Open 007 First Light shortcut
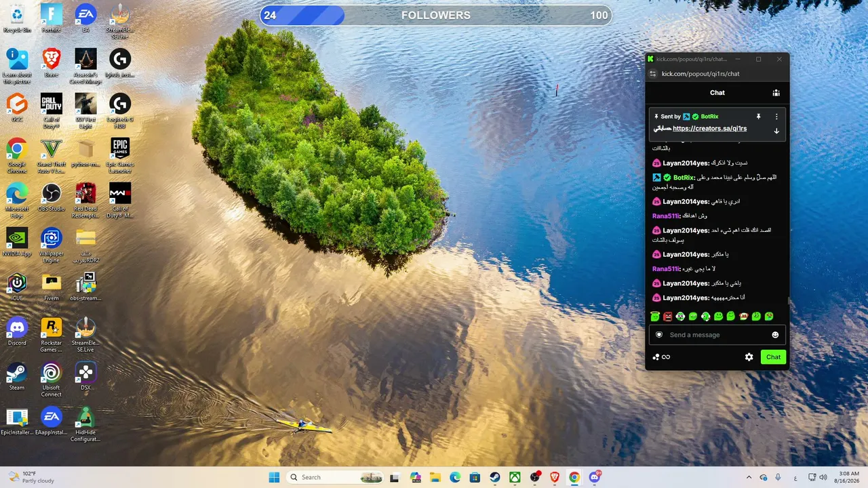Image resolution: width=868 pixels, height=488 pixels. [85, 111]
